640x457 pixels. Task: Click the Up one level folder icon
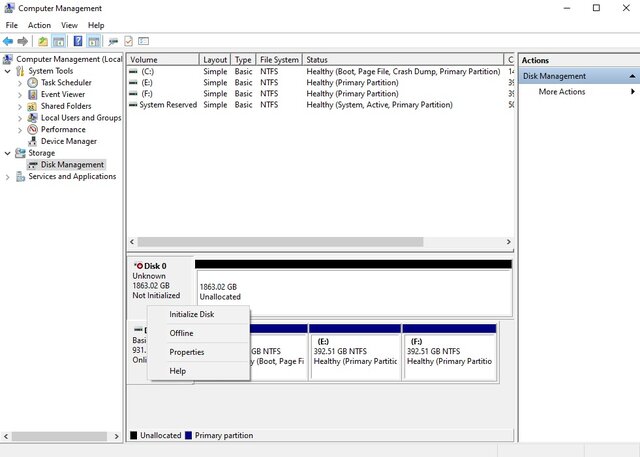(43, 41)
